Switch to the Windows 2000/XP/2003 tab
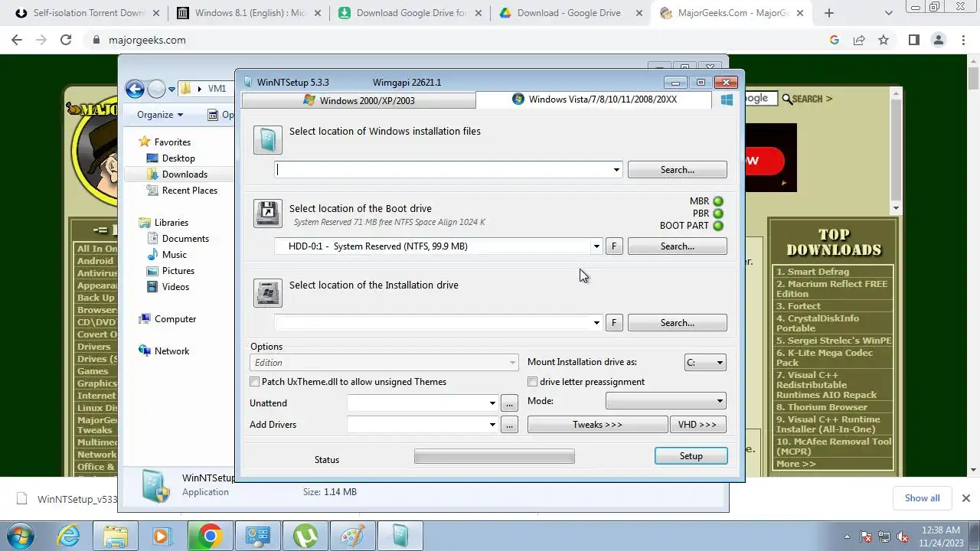The width and height of the screenshot is (980, 551). (x=359, y=100)
